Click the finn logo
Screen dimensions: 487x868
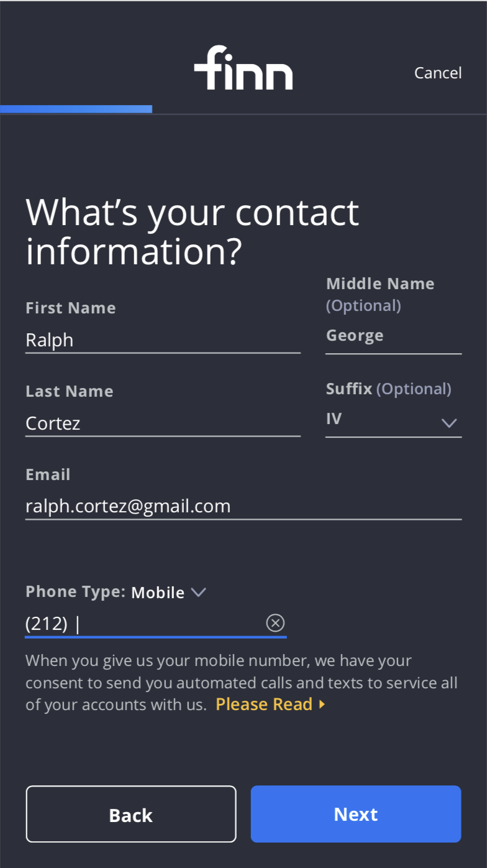(243, 68)
